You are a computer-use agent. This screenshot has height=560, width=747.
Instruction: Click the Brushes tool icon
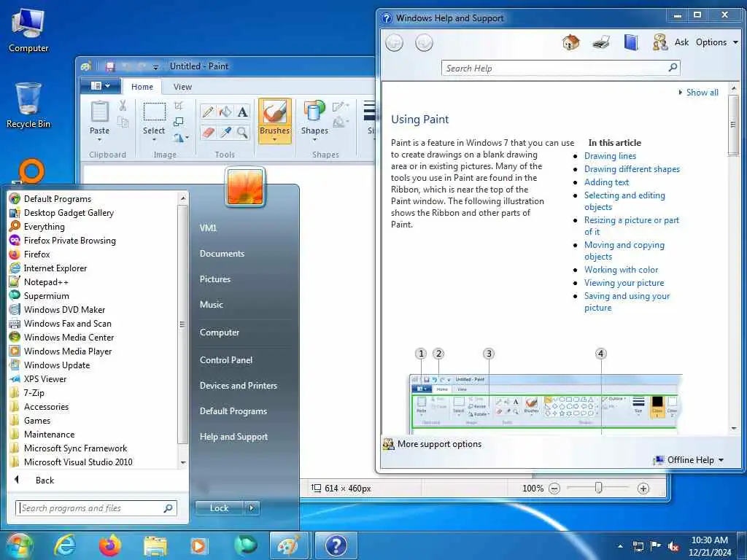(274, 112)
